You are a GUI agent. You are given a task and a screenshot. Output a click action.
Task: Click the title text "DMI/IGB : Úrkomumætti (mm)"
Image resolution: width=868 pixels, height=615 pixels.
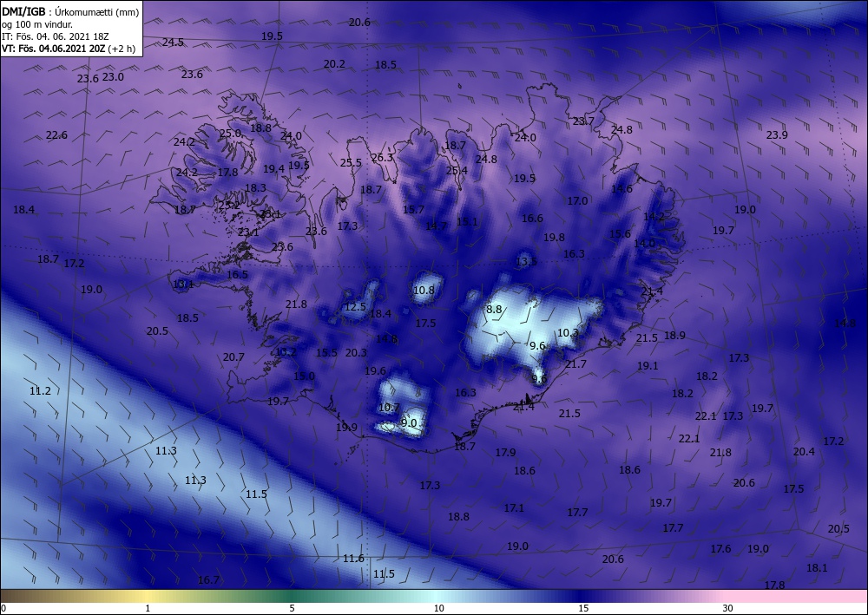69,11
